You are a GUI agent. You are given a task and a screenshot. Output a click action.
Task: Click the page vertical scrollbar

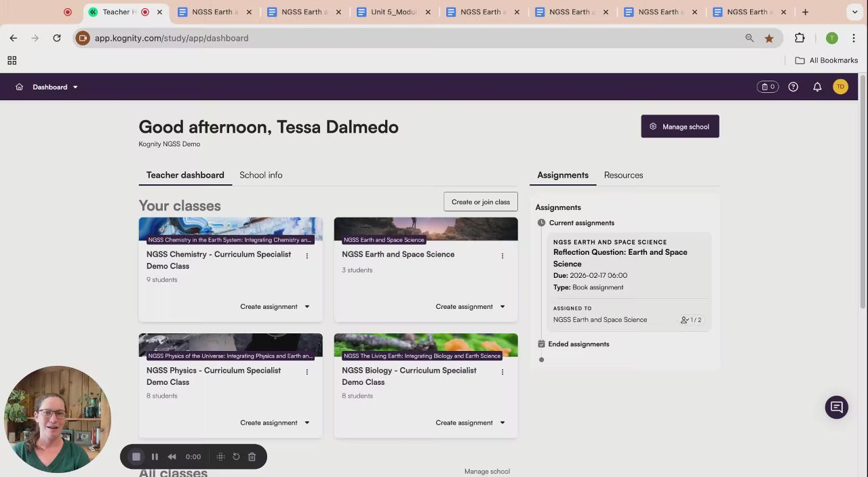(863, 192)
